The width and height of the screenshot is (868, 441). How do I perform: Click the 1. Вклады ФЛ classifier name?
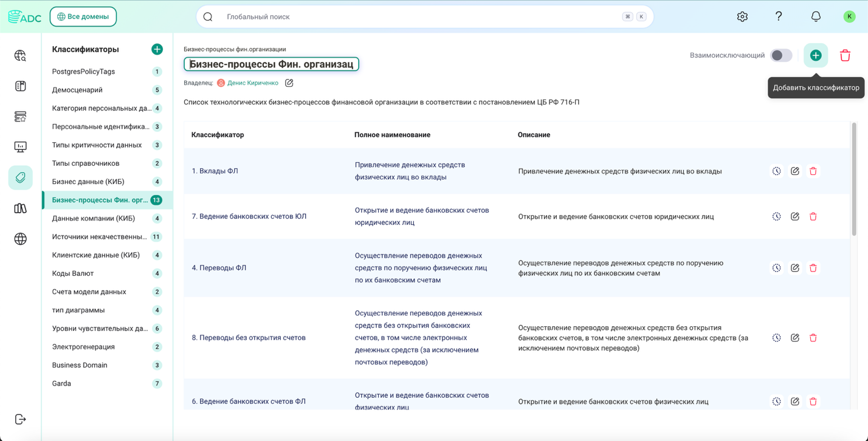(215, 171)
